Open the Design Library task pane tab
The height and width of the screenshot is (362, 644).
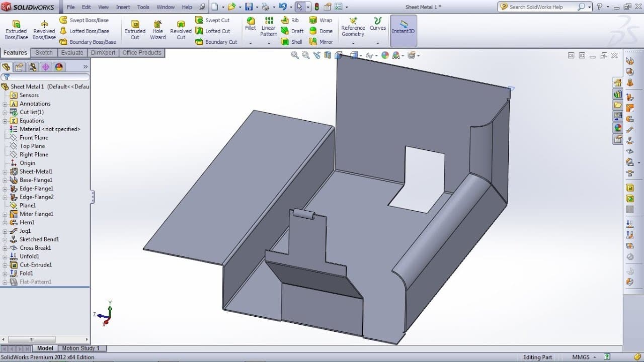(618, 94)
